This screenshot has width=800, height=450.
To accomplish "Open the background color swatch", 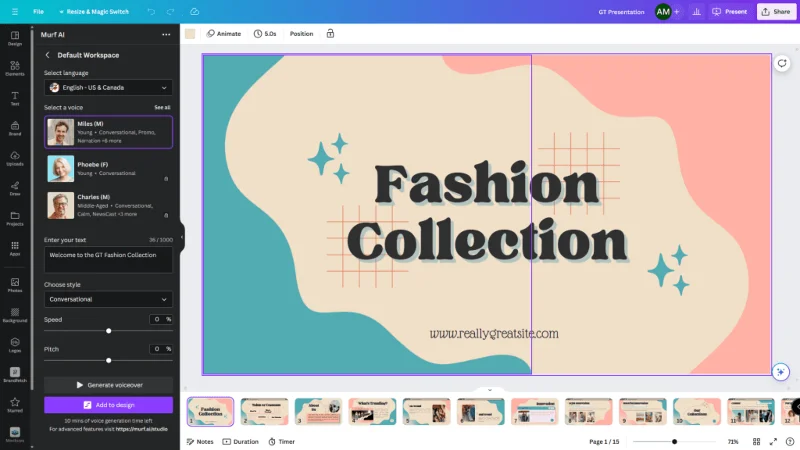I will click(x=190, y=34).
